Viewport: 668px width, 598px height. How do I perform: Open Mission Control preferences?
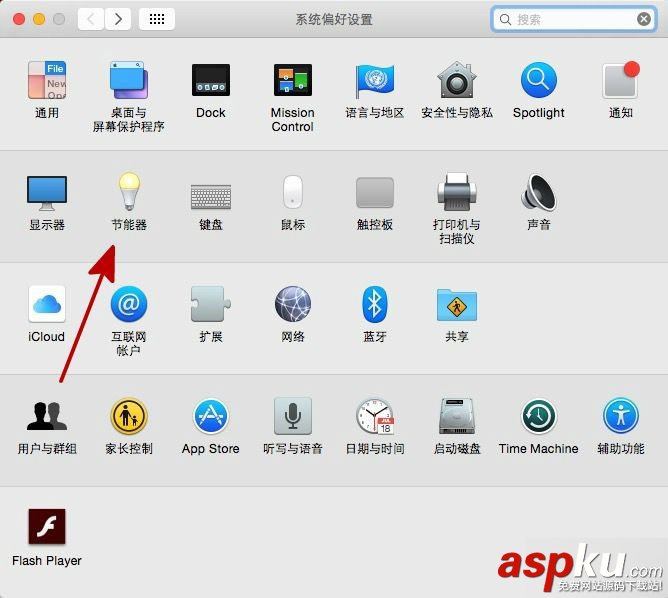tap(293, 80)
